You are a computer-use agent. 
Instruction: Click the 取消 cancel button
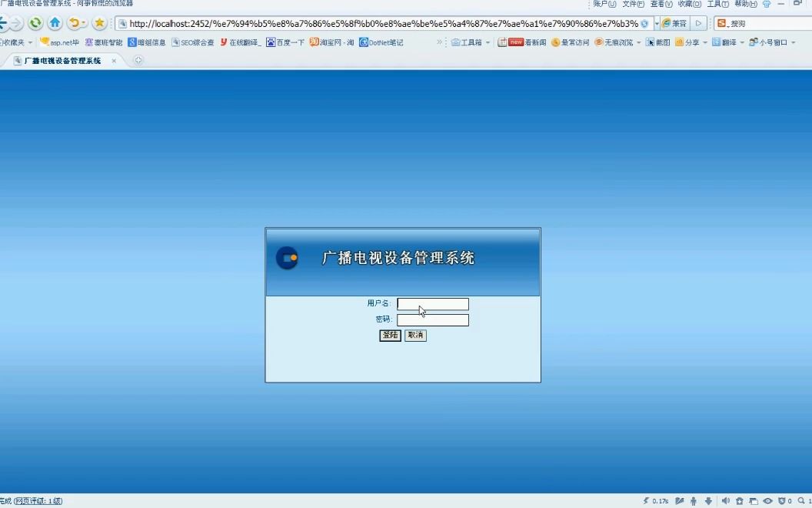415,335
